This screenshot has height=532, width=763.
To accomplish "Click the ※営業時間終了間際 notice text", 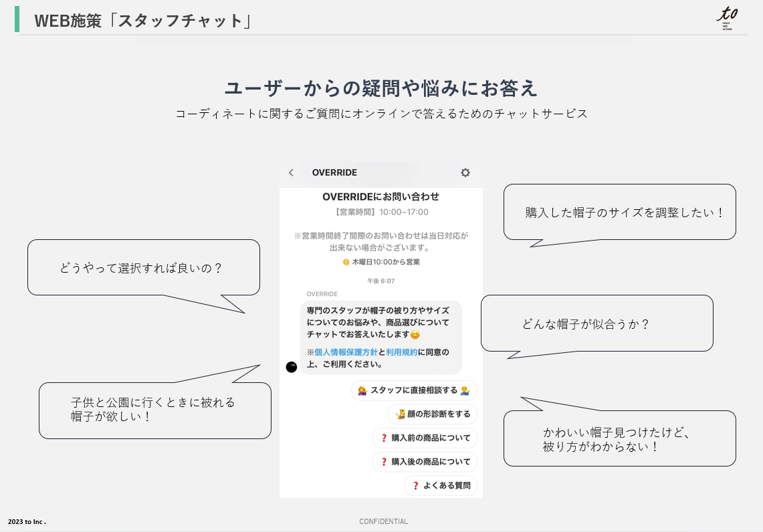I will coord(380,242).
